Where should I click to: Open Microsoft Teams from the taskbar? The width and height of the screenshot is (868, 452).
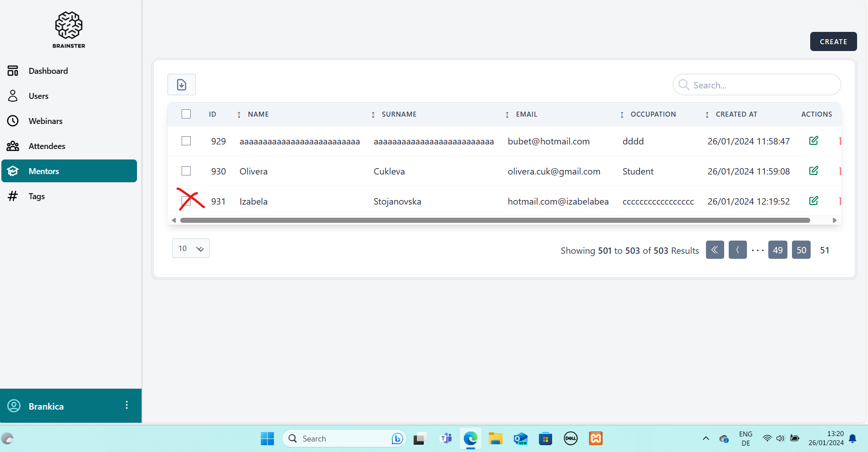point(446,438)
